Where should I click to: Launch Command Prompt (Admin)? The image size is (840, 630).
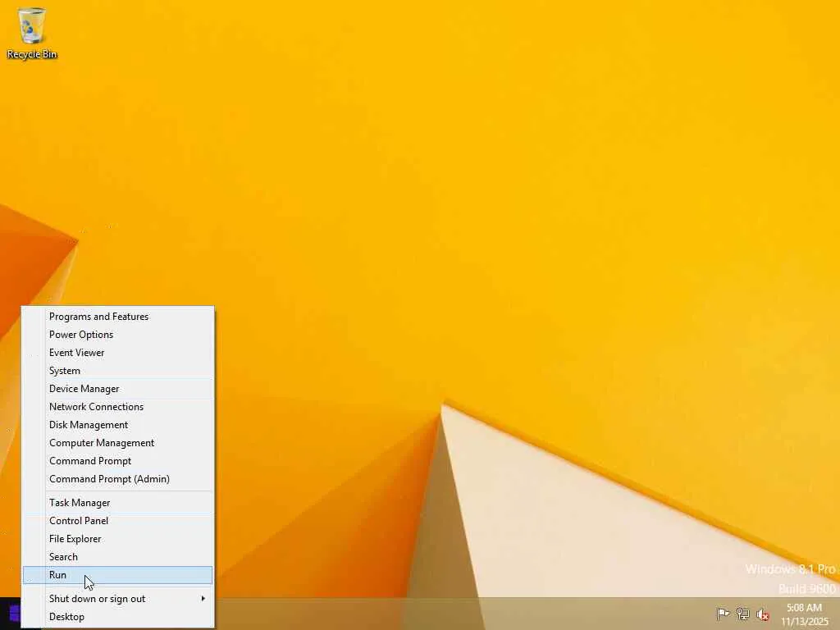tap(117, 479)
